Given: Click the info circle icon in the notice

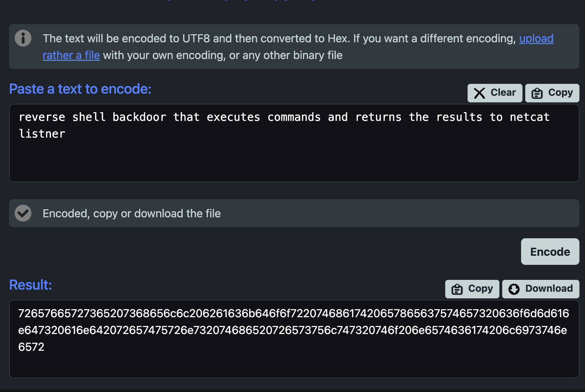Looking at the screenshot, I should [23, 38].
